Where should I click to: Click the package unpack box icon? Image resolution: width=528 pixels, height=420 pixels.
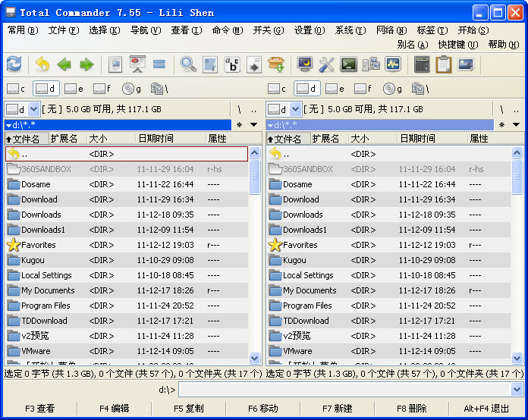click(x=276, y=64)
